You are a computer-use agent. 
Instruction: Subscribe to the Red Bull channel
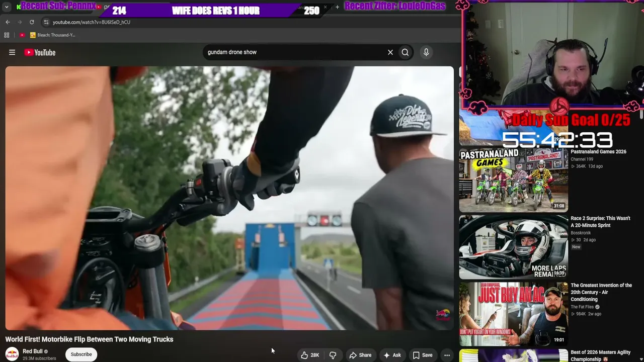click(x=81, y=354)
